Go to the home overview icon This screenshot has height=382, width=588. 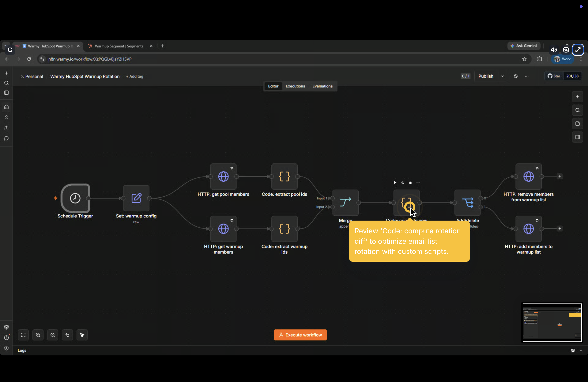[x=6, y=107]
